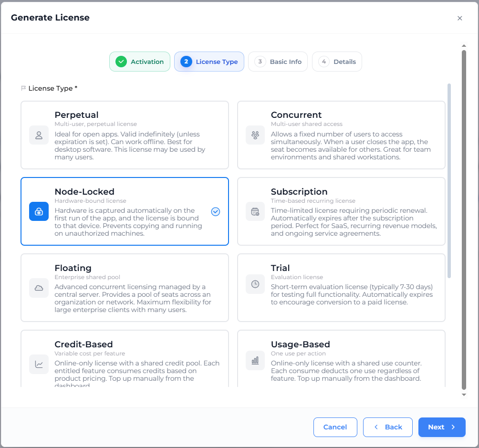Click the step 4 number badge
This screenshot has width=479, height=448.
pyautogui.click(x=324, y=62)
